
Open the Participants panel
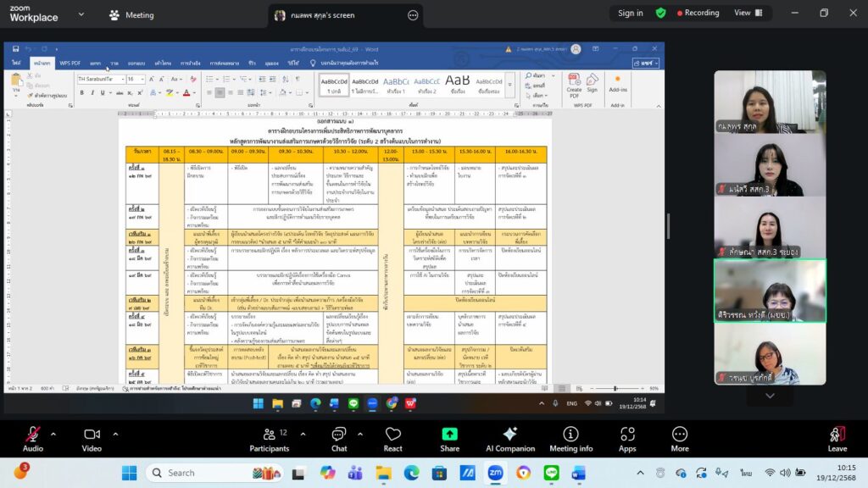(x=269, y=438)
